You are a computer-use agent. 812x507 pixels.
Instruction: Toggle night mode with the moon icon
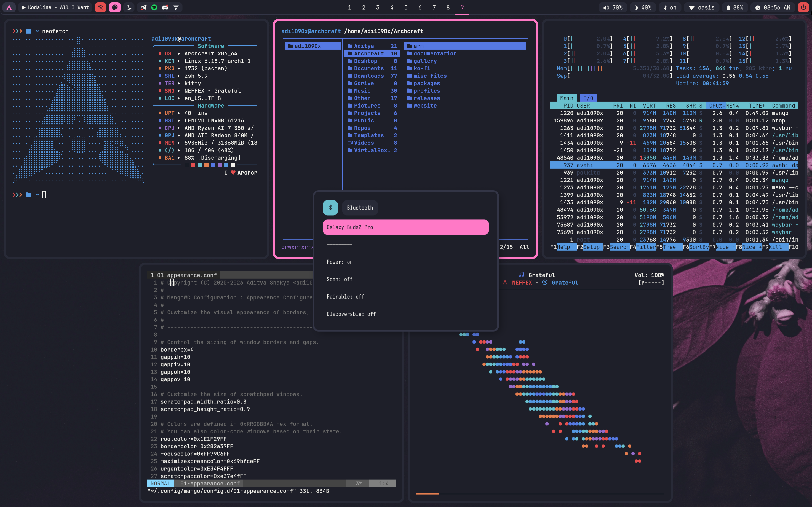click(129, 7)
